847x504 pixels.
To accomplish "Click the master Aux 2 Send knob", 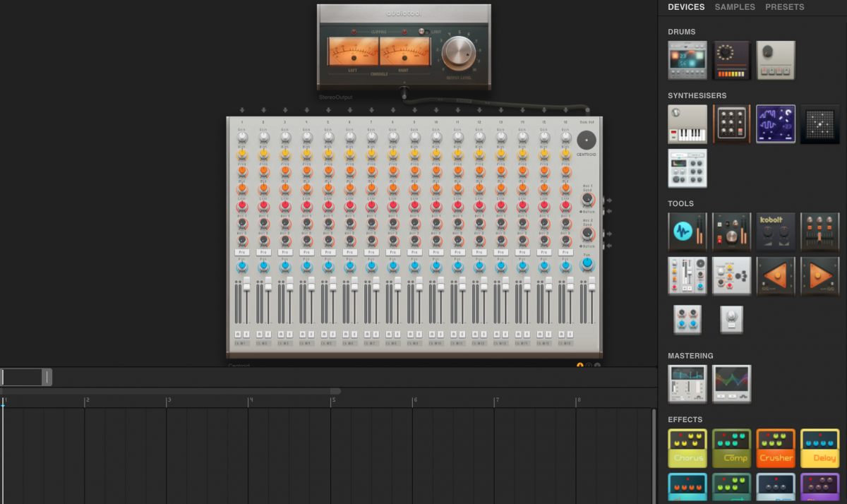I will click(x=587, y=234).
